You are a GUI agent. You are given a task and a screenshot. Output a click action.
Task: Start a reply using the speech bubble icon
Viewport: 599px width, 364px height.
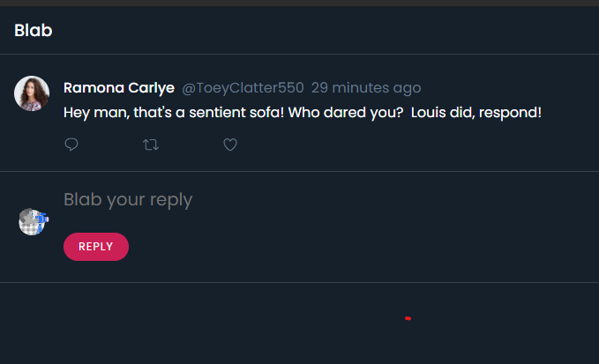tap(71, 145)
